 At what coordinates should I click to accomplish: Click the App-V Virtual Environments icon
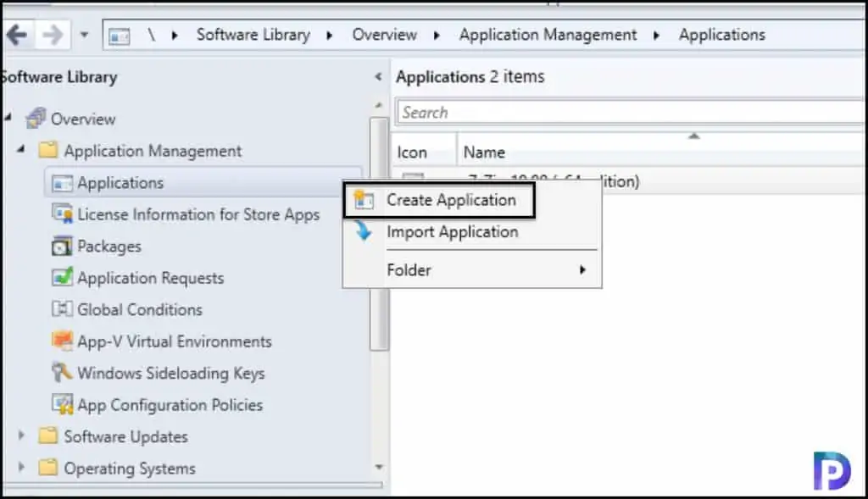62,341
